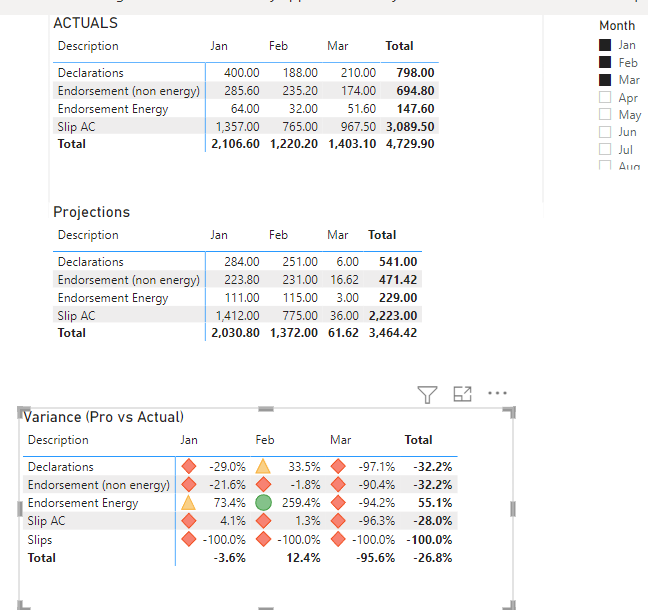Click red diamond for Endorsement Energy Mar variance
This screenshot has height=610, width=648.
(x=338, y=503)
